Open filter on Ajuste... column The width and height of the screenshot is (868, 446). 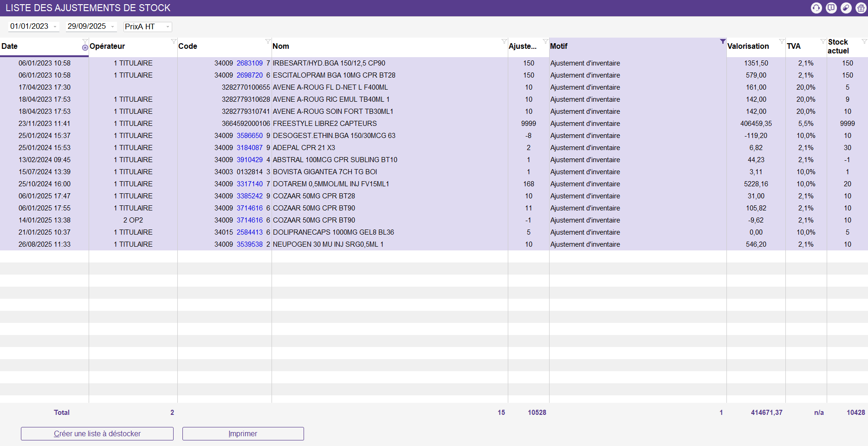545,41
